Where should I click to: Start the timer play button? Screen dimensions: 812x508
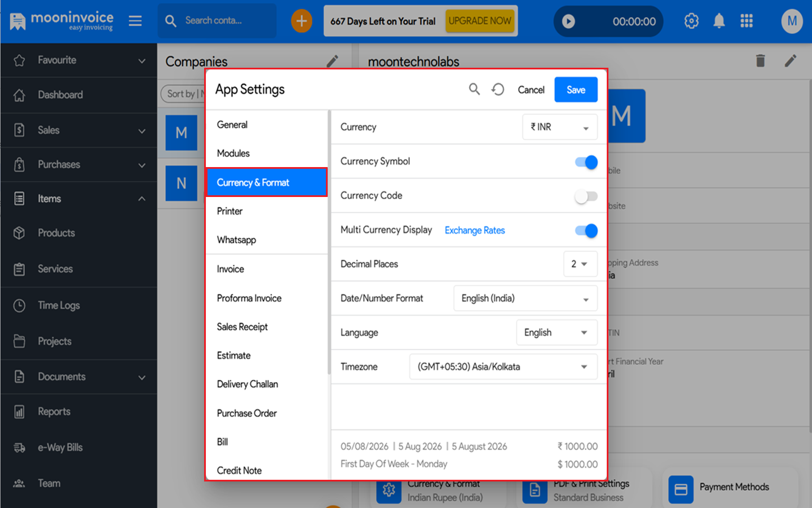pyautogui.click(x=568, y=21)
